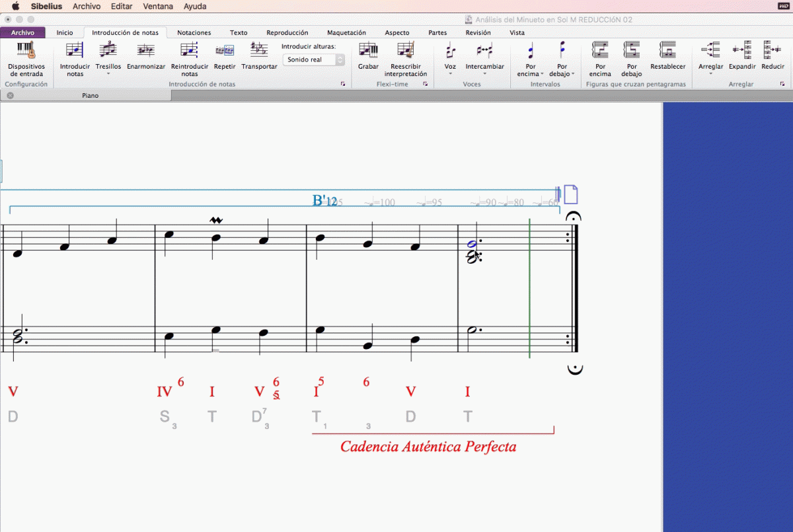
Task: Start Flexi-time with Grabar icon
Action: [368, 50]
